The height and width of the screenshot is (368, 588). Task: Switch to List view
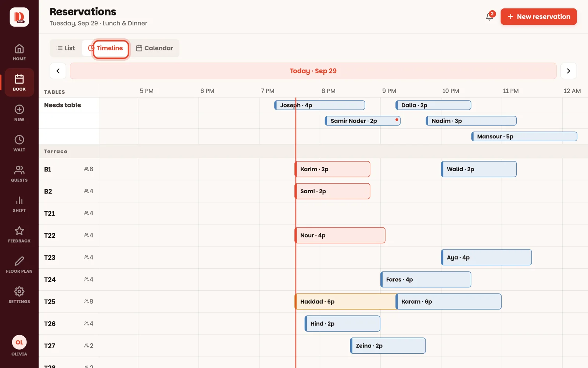(66, 48)
